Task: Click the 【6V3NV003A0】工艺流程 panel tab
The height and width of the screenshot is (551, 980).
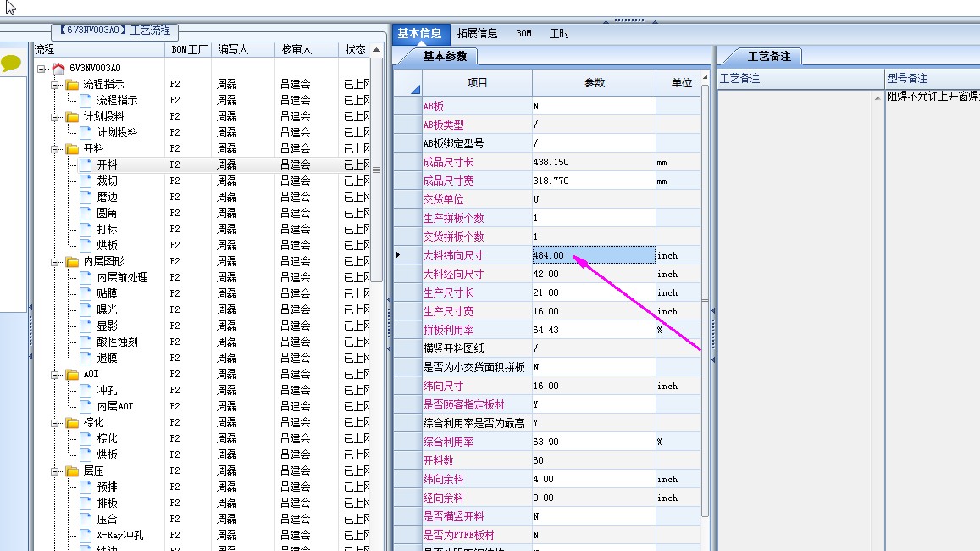Action: point(115,30)
